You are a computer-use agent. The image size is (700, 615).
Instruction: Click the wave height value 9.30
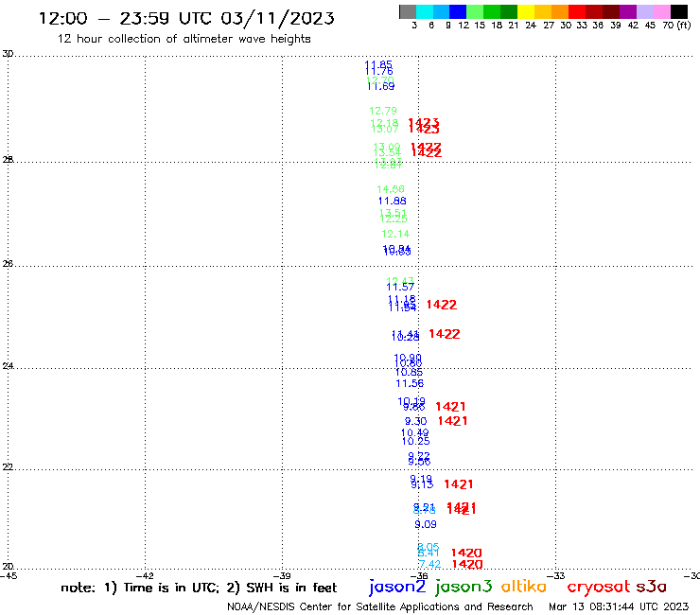point(415,421)
